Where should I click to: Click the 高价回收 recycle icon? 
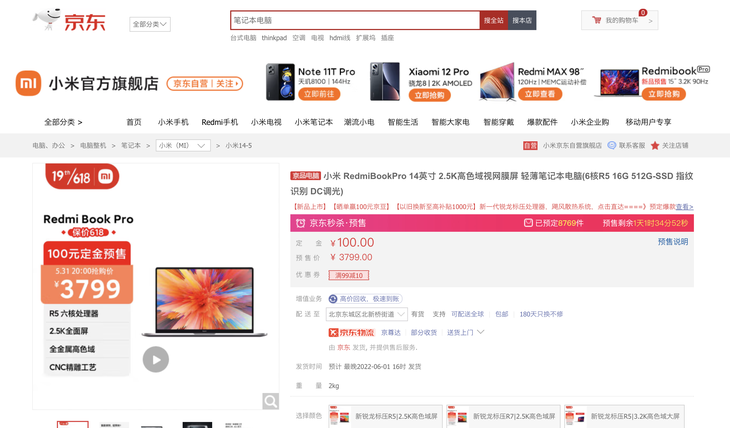(x=333, y=299)
